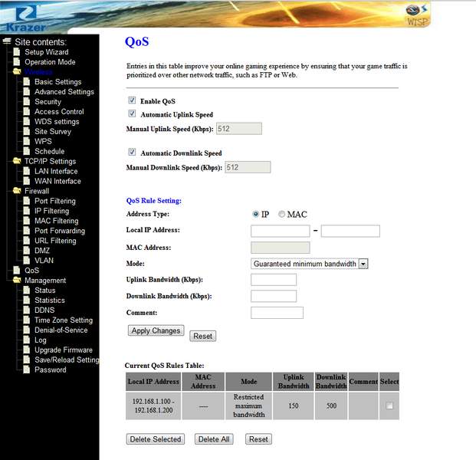
Task: Open Upgrade Firmware page
Action: 64,350
